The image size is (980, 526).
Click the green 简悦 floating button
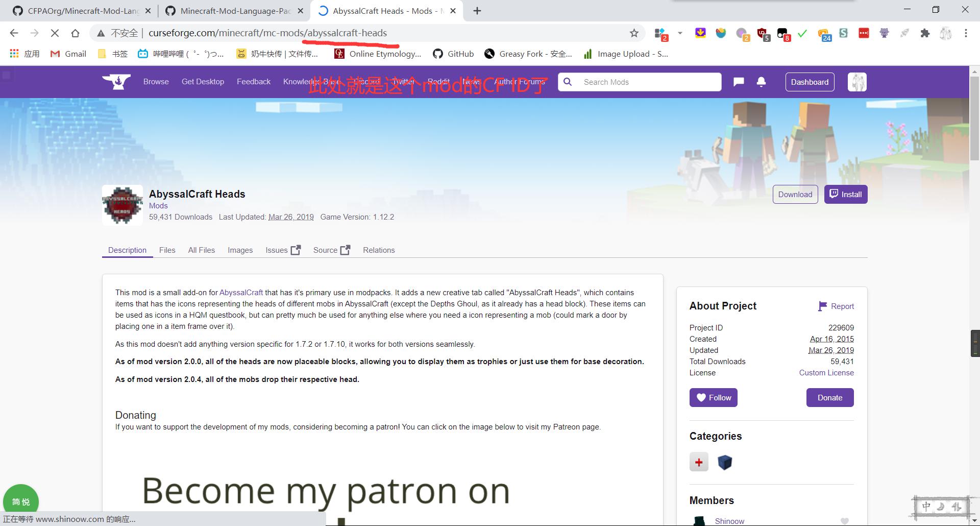click(21, 501)
